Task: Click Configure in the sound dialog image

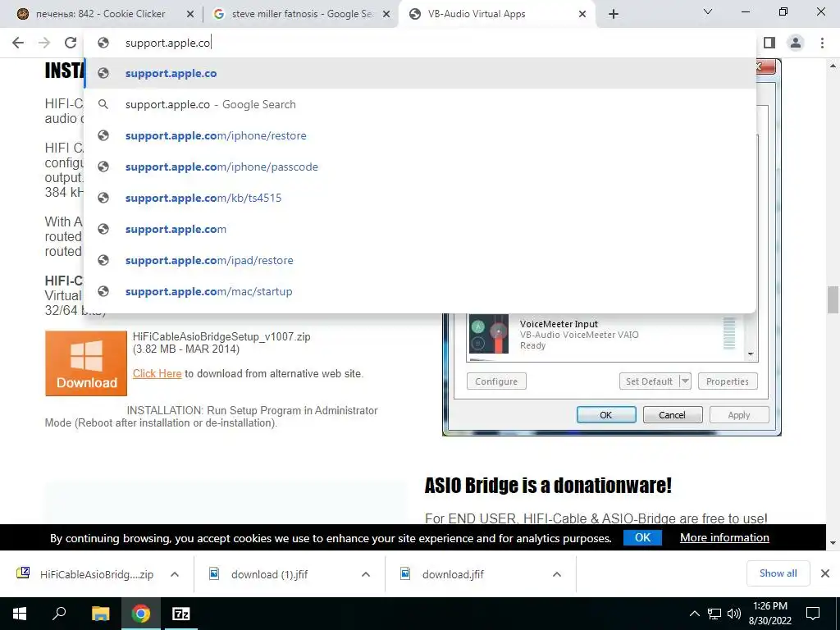Action: 496,381
